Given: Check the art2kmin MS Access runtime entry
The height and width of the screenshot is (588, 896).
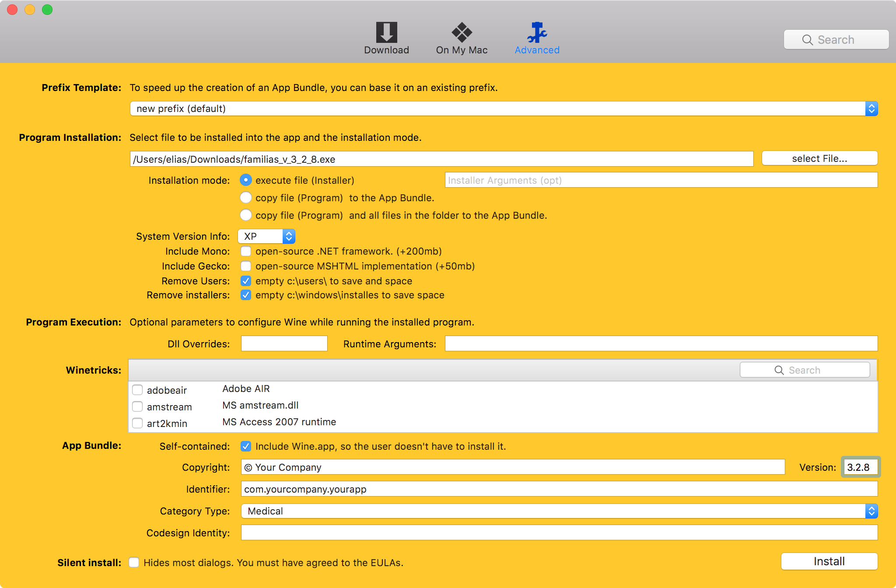Looking at the screenshot, I should pyautogui.click(x=137, y=423).
